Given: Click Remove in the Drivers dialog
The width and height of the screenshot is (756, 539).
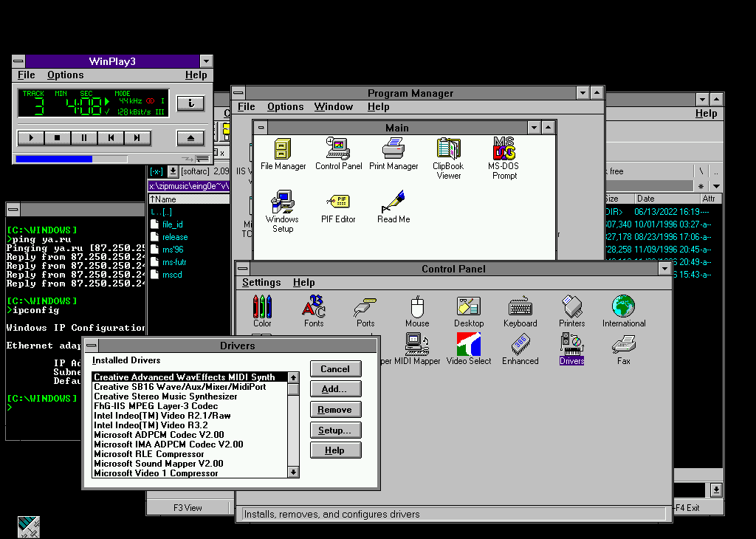Looking at the screenshot, I should (336, 410).
